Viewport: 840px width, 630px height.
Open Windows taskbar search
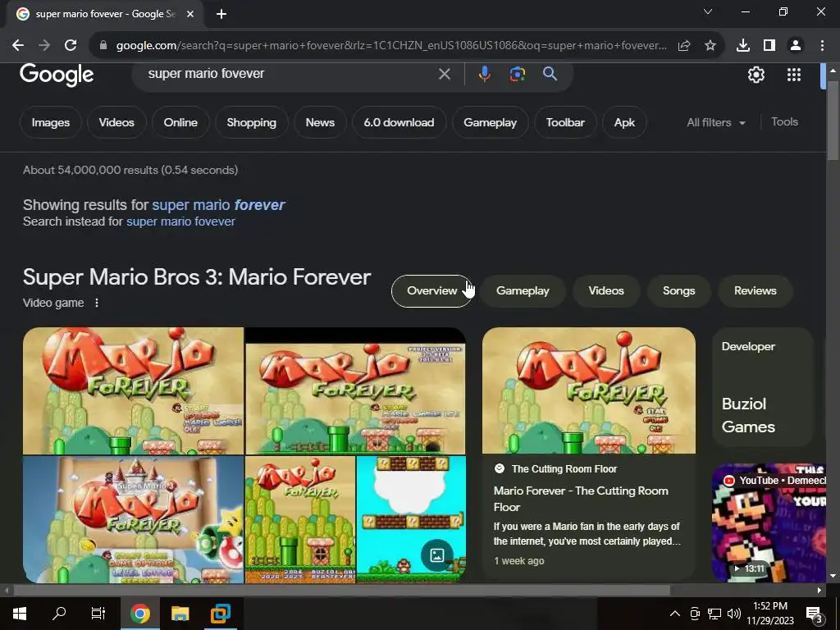(59, 614)
